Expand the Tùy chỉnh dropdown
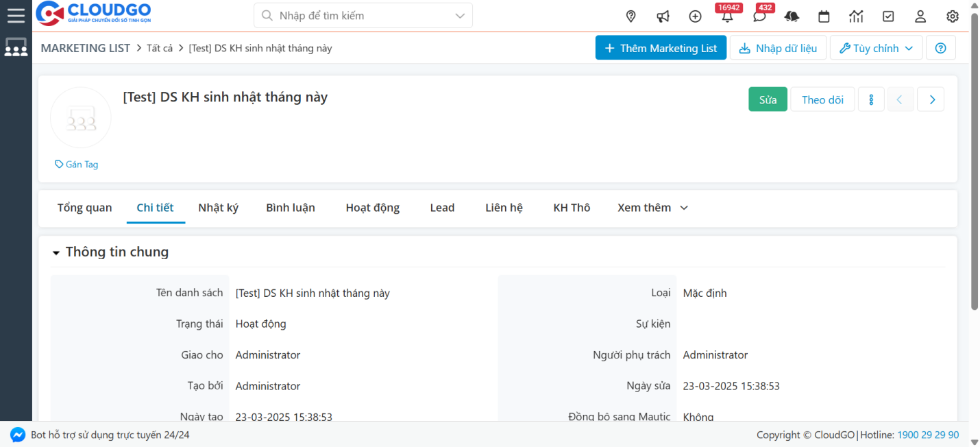Viewport: 980px width, 447px height. click(876, 48)
